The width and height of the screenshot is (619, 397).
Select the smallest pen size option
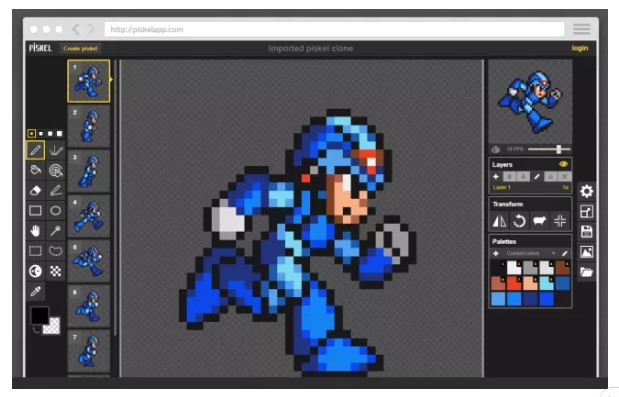coord(32,133)
